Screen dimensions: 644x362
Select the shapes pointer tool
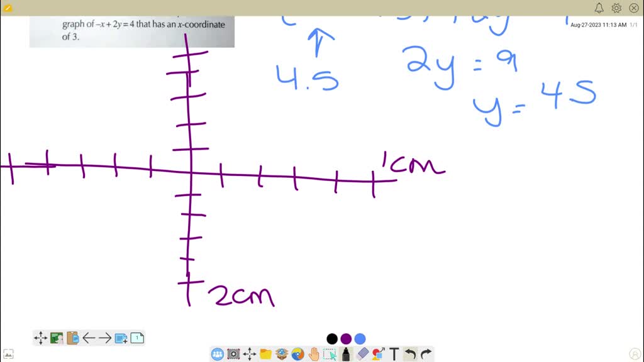point(378,354)
